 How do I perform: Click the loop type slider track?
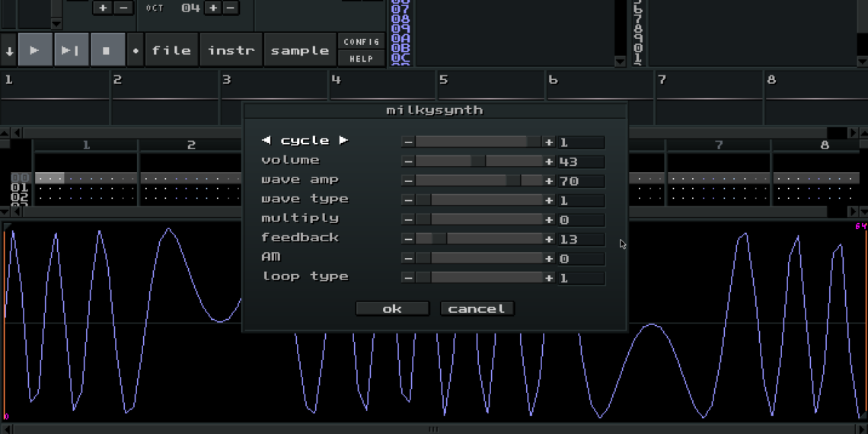click(x=479, y=278)
